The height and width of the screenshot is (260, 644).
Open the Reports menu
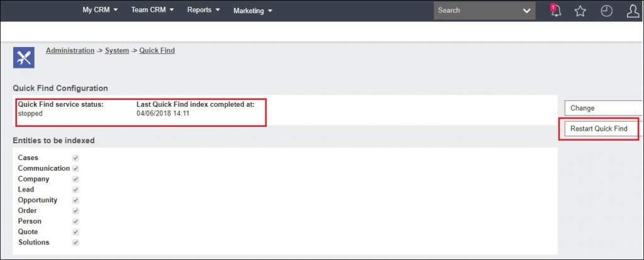pos(203,10)
